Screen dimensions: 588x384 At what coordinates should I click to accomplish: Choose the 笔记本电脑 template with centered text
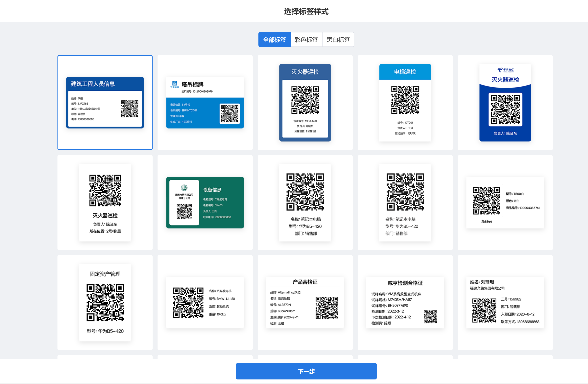[305, 203]
